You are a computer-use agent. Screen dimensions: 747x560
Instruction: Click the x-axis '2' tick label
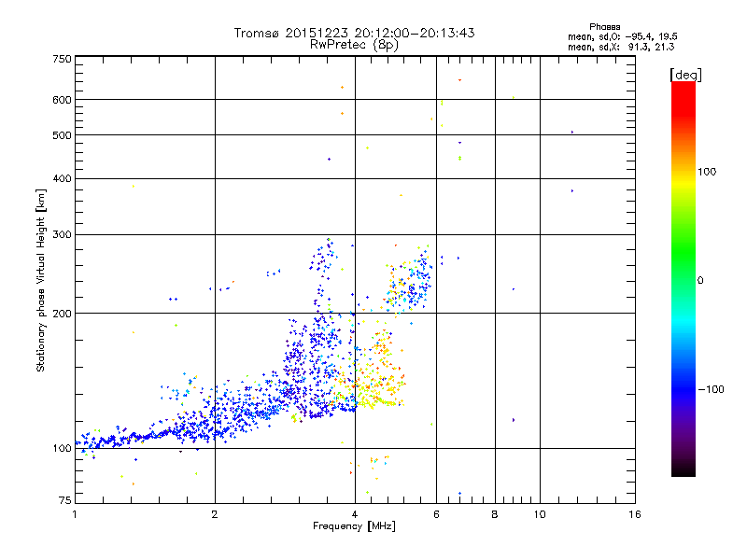pyautogui.click(x=215, y=514)
